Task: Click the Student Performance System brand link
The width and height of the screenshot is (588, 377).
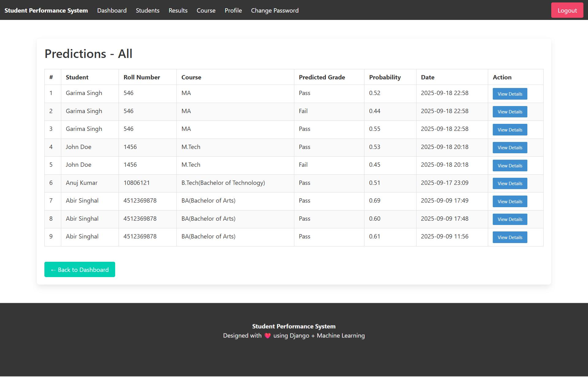Action: pyautogui.click(x=46, y=10)
